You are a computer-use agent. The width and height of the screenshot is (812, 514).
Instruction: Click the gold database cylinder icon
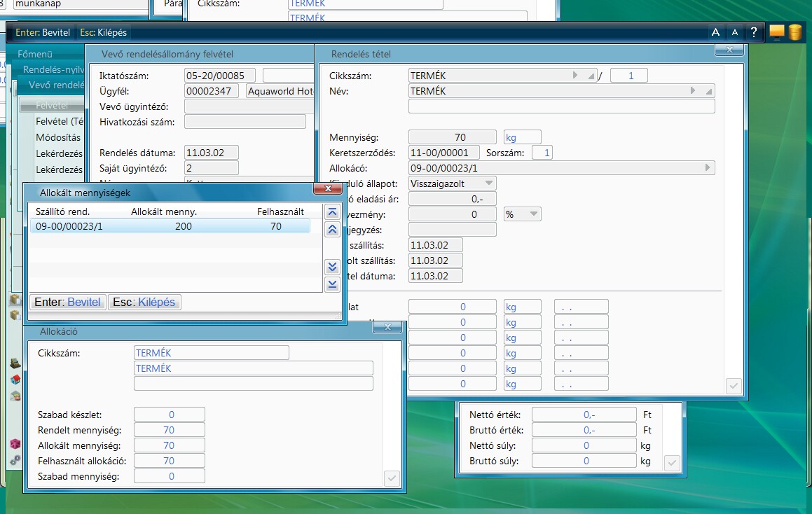(794, 32)
